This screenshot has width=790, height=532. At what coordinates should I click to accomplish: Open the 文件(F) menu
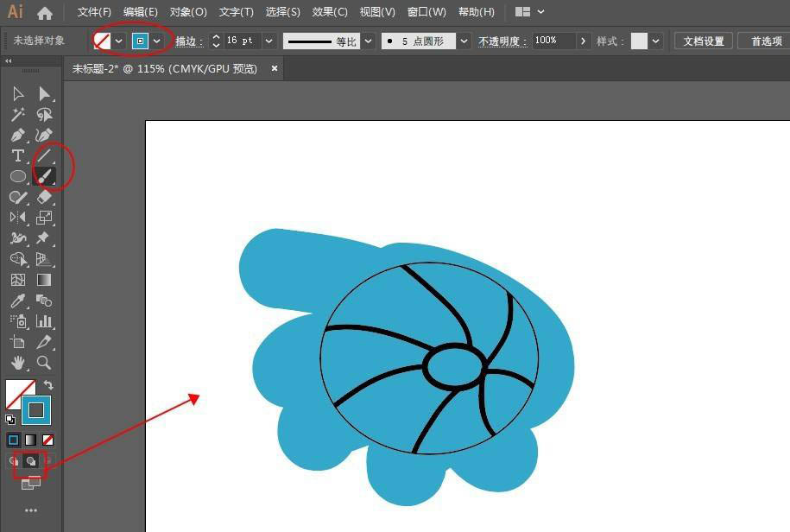click(94, 11)
